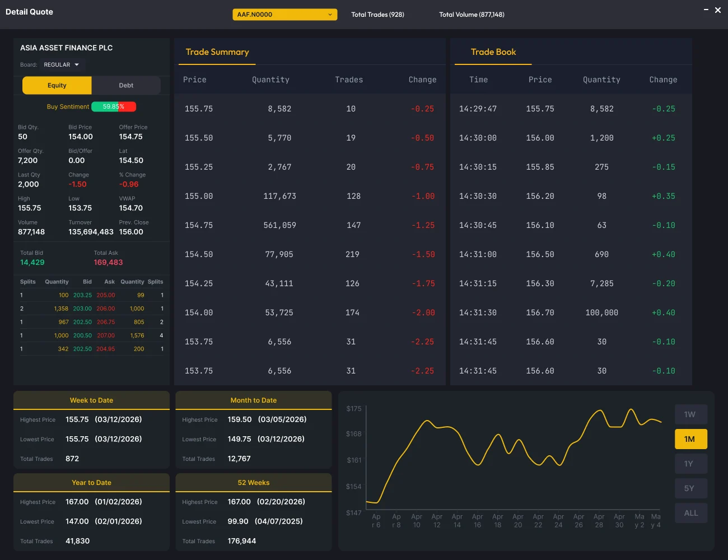Click the 14:29:47 trade time

[x=478, y=109]
